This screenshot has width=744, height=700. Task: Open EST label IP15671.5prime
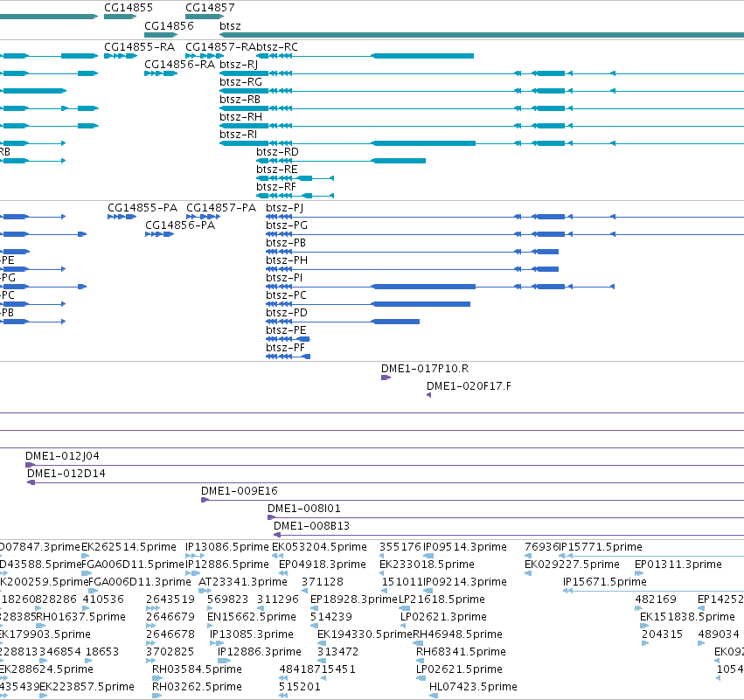point(604,582)
